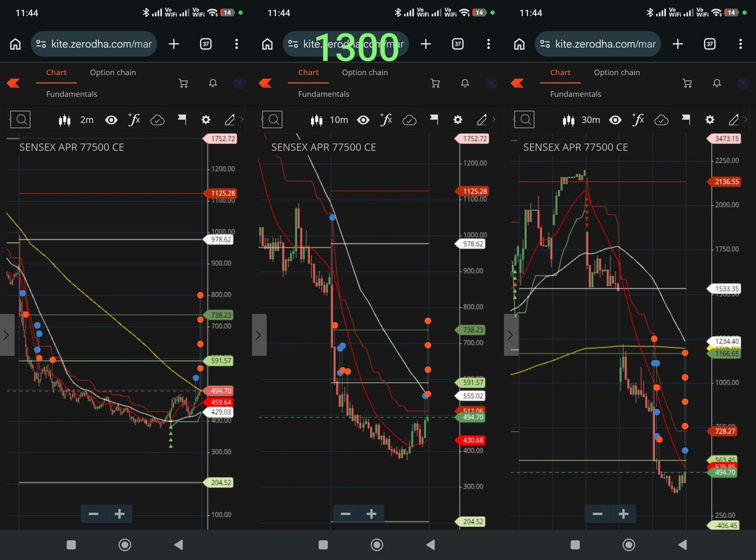Viewport: 756px width, 560px height.
Task: Open the 10m interval selector
Action: (339, 120)
